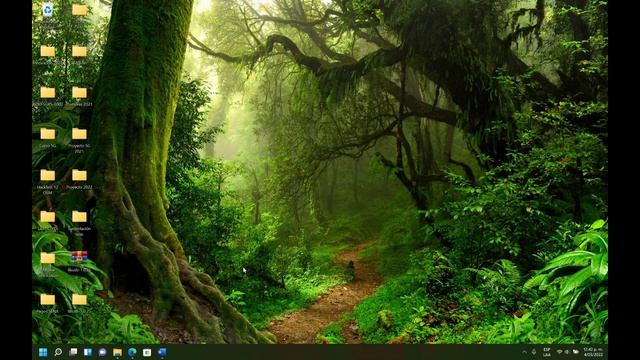Launch Microsoft Edge from the taskbar
The width and height of the screenshot is (640, 360).
point(132,352)
